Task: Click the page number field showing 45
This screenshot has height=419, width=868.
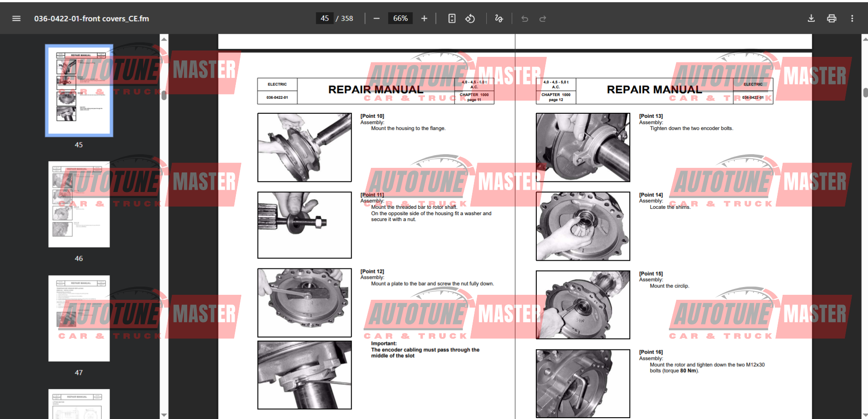Action: point(324,19)
